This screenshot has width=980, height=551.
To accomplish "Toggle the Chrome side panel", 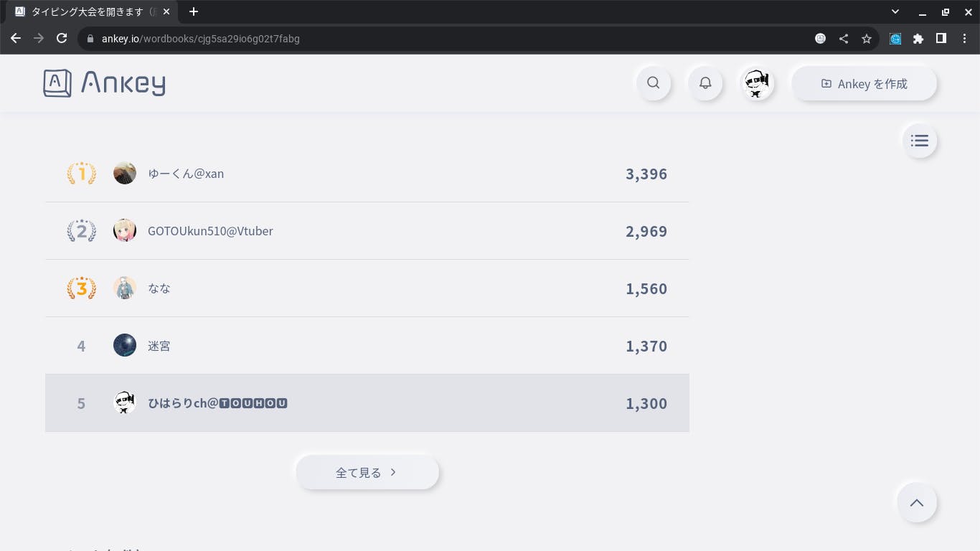I will (x=941, y=39).
